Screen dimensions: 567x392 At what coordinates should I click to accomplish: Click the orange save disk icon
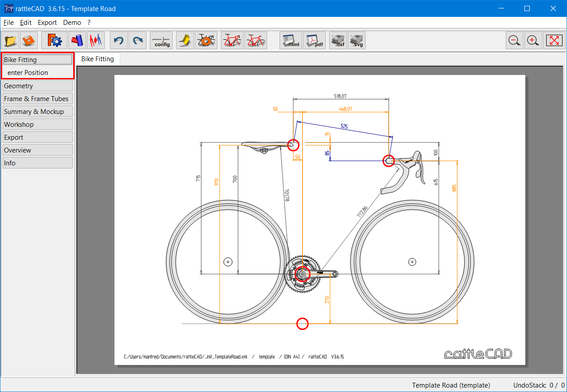(x=29, y=41)
